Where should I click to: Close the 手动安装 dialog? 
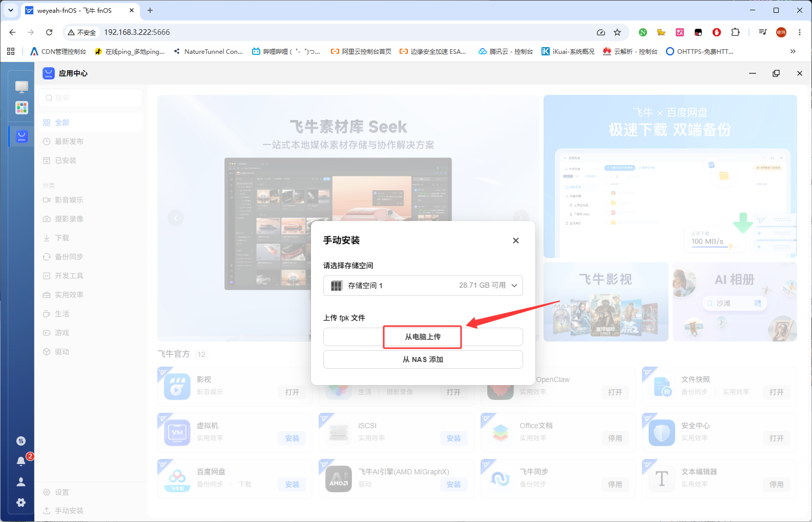[x=516, y=240]
